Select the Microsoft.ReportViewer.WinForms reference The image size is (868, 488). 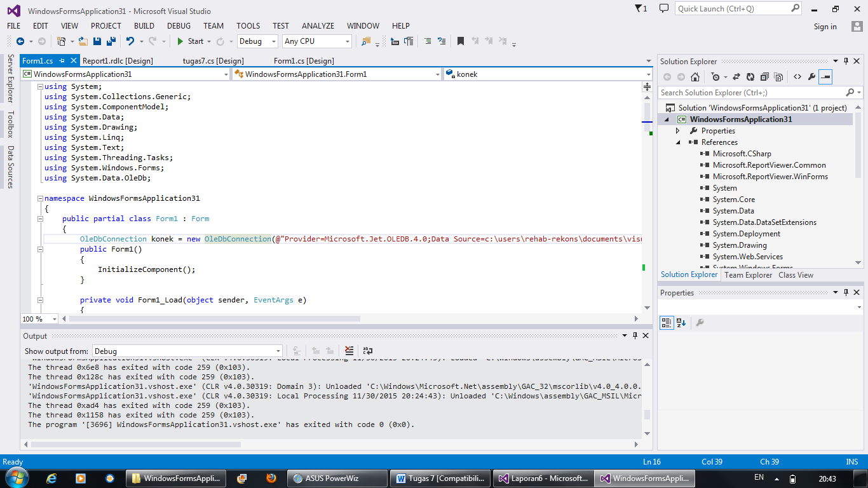770,177
